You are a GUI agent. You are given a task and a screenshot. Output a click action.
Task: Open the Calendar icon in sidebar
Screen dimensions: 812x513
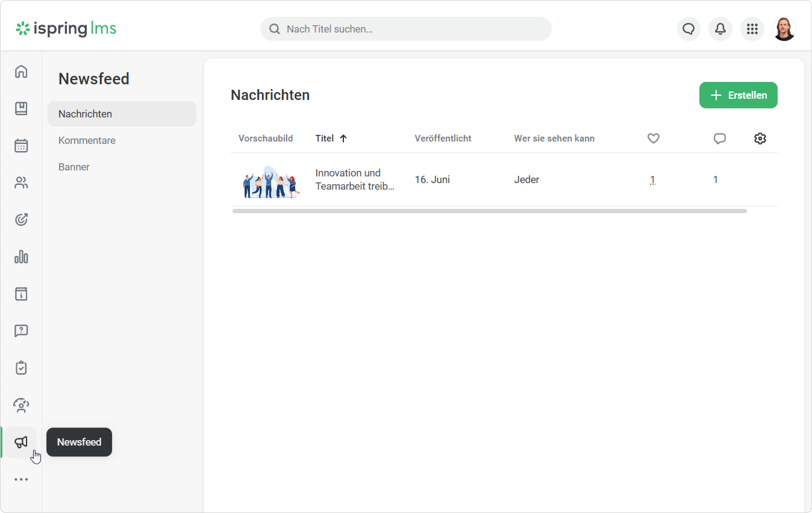click(x=21, y=146)
